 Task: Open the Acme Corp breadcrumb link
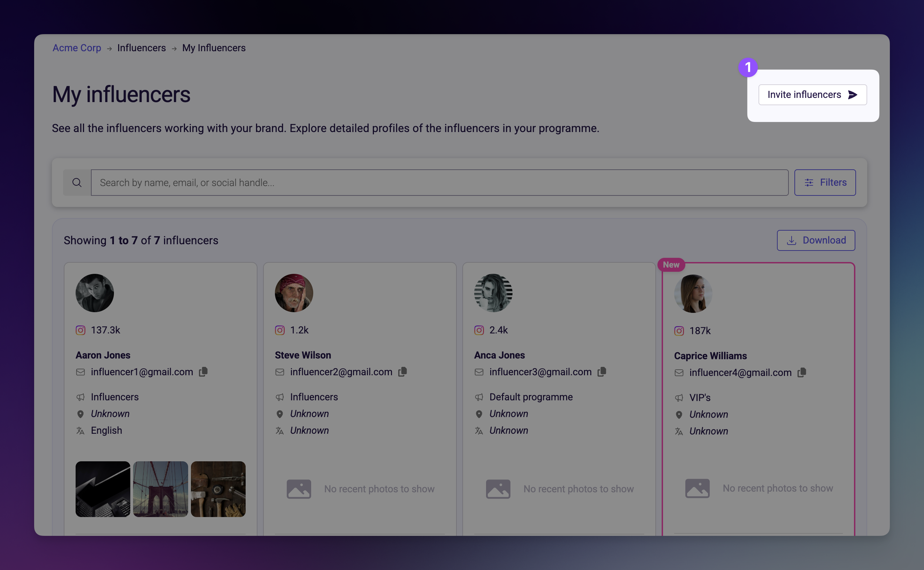(77, 48)
